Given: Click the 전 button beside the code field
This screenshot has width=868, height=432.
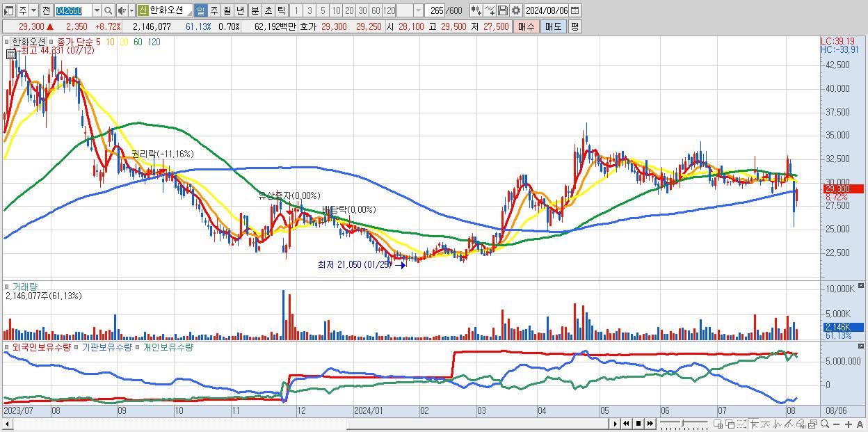Looking at the screenshot, I should pos(46,10).
